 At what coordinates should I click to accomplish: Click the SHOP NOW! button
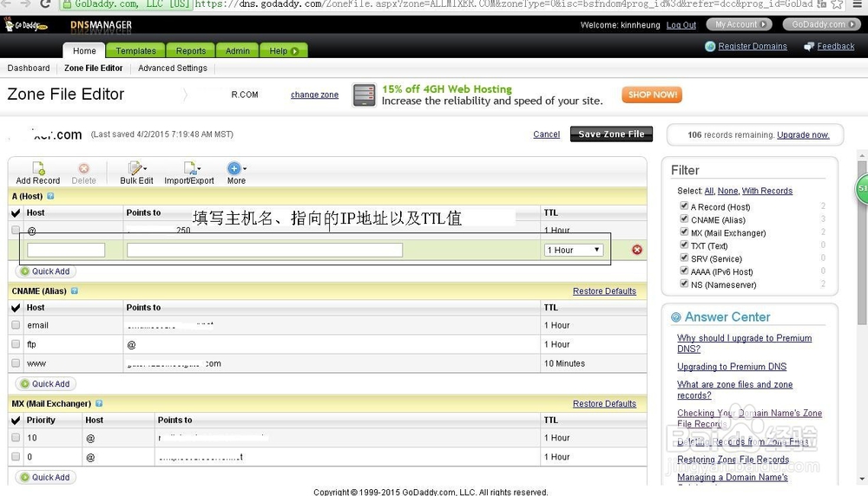coord(652,95)
